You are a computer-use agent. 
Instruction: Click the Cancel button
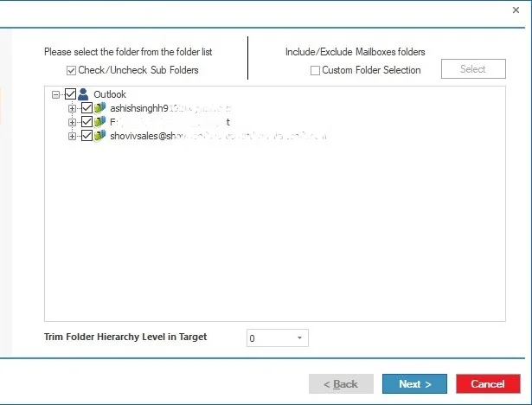click(x=488, y=383)
